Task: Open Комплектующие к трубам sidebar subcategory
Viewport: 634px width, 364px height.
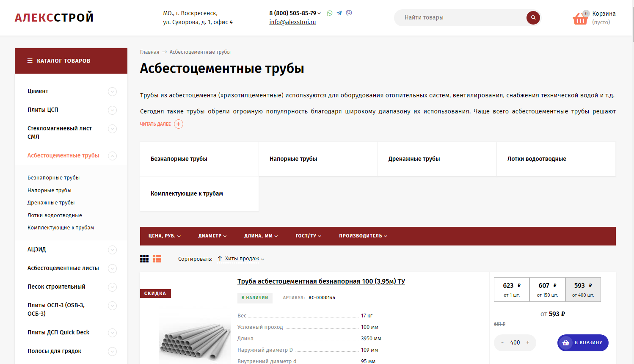Action: pyautogui.click(x=61, y=228)
